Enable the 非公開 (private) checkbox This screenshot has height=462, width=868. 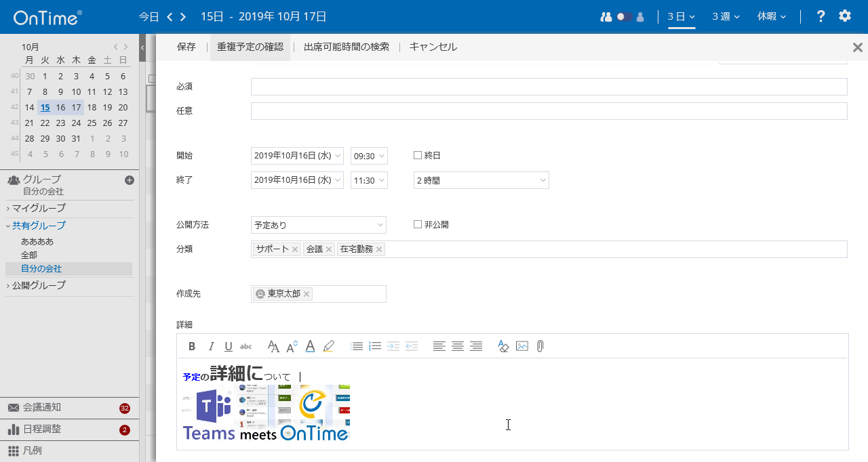[417, 224]
